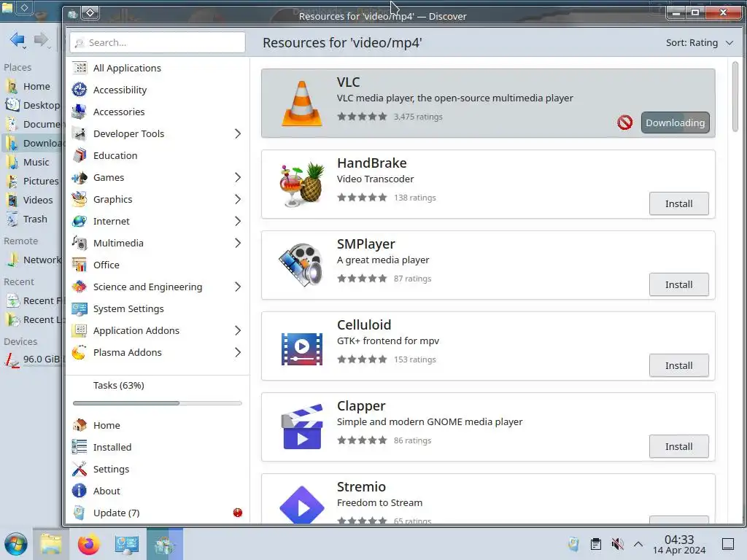This screenshot has height=560, width=747.
Task: Click the Installed list icon
Action: click(x=80, y=447)
